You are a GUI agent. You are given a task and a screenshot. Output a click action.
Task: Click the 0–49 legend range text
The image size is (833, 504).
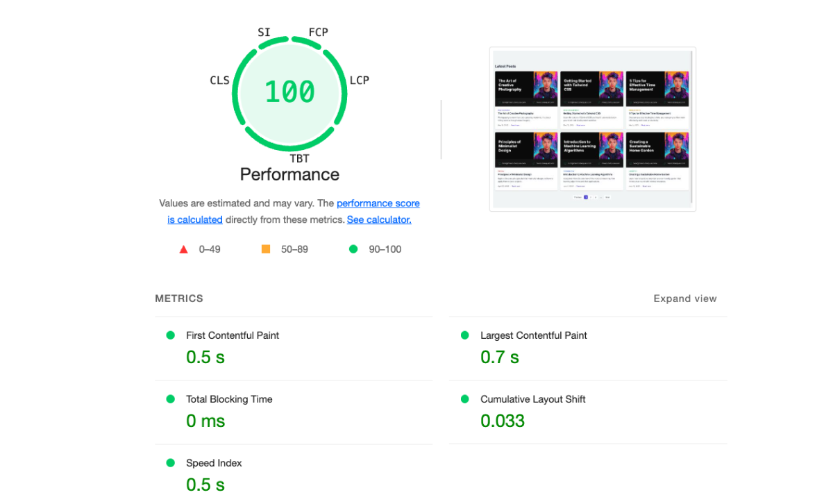(x=210, y=249)
